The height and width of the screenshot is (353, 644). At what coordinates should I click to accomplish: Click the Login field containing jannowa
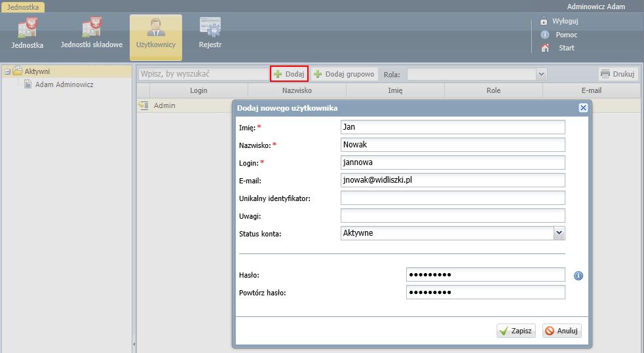coord(453,162)
